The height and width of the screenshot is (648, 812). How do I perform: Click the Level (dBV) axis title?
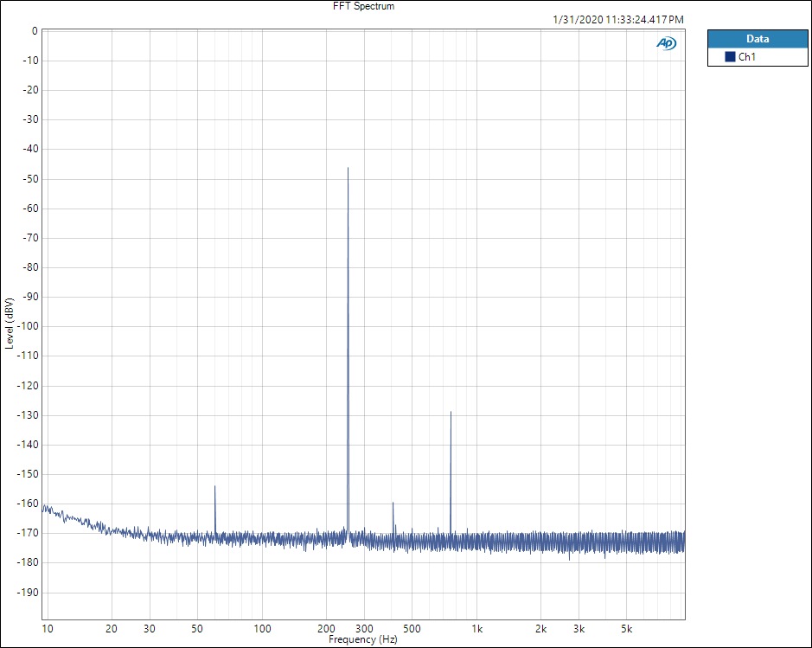(x=9, y=324)
